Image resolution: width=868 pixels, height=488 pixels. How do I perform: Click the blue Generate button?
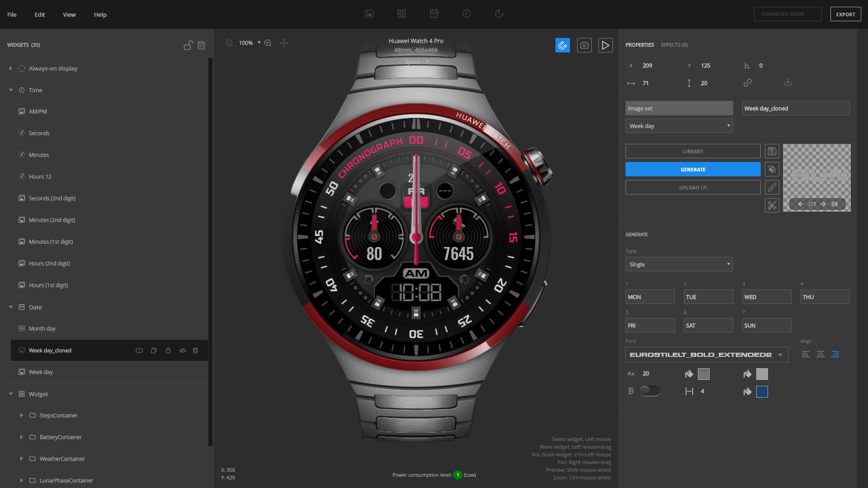693,170
